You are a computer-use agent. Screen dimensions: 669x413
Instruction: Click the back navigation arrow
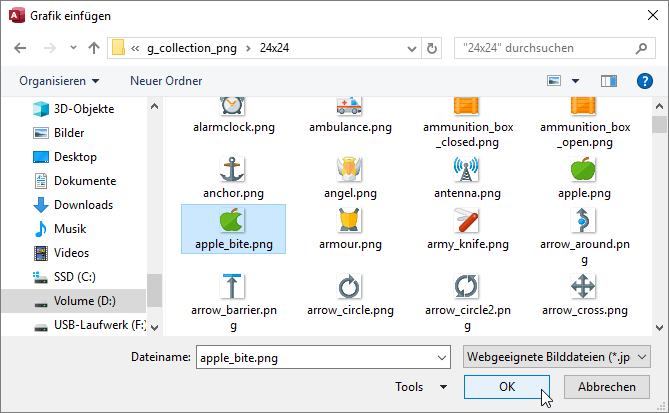[21, 48]
